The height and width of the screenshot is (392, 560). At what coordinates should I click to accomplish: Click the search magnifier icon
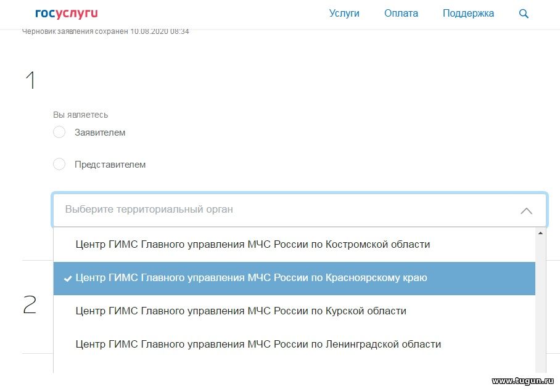(524, 14)
